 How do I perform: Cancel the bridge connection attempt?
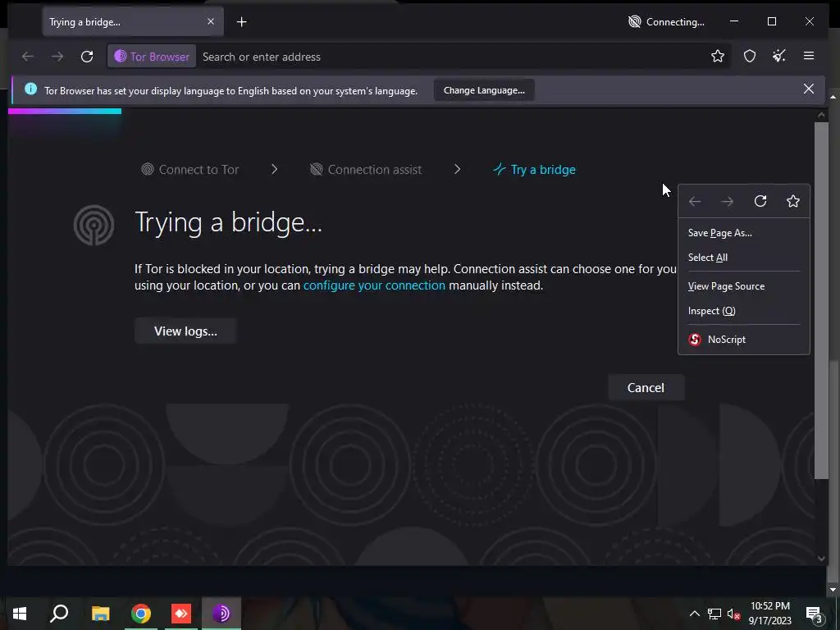646,387
